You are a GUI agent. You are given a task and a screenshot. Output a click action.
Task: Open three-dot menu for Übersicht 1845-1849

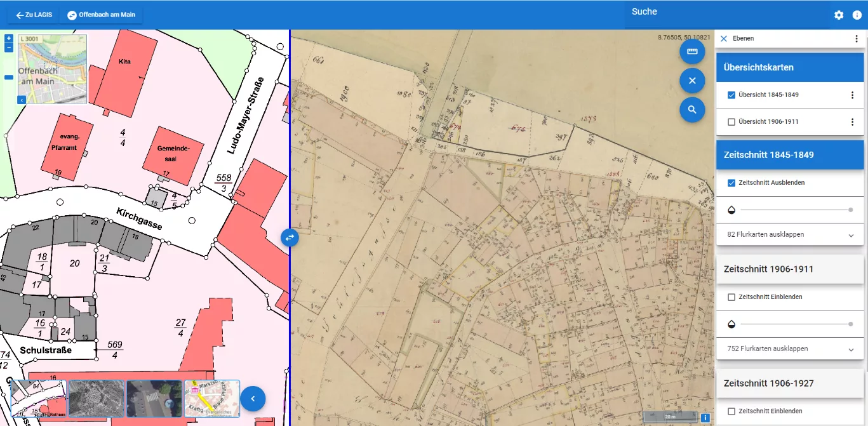pyautogui.click(x=852, y=95)
